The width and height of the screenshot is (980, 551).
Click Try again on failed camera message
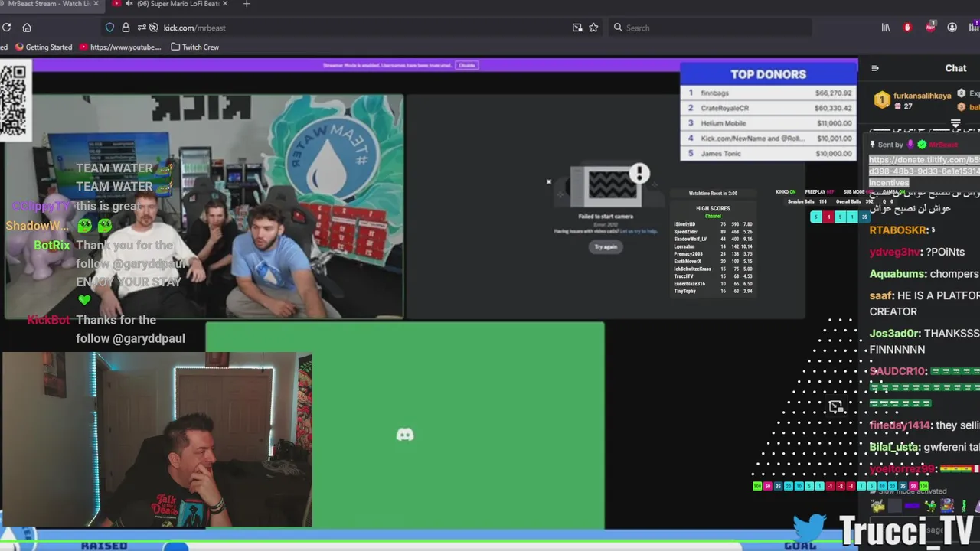[x=606, y=246]
